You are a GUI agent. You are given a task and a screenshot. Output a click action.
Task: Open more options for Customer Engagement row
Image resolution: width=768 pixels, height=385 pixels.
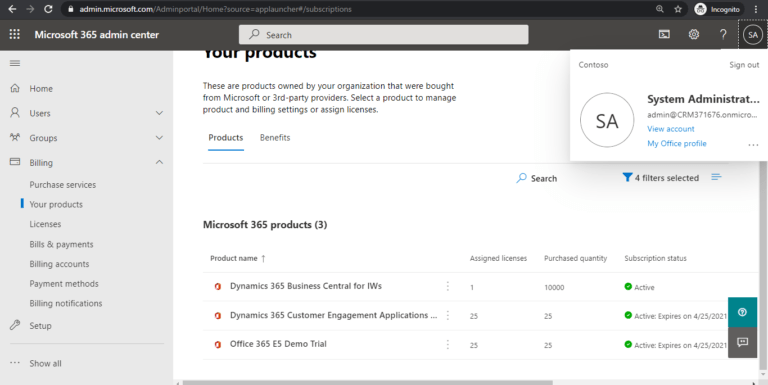pyautogui.click(x=448, y=315)
